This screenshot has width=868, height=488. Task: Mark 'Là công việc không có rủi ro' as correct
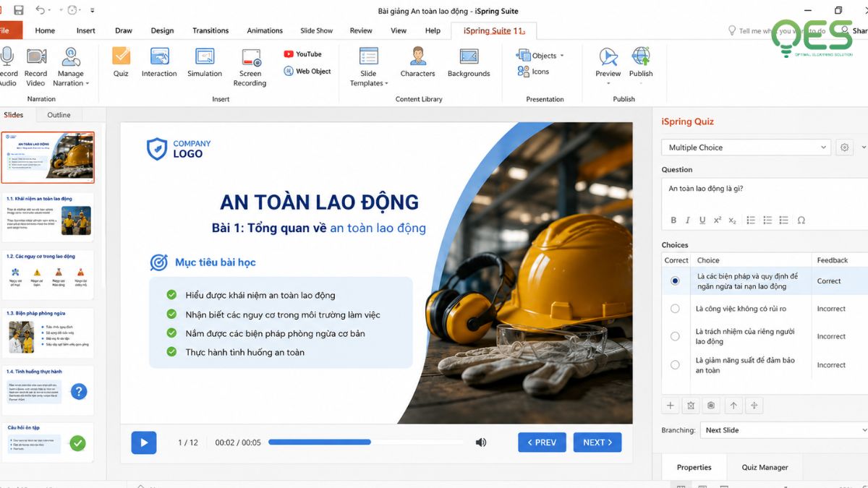click(x=675, y=309)
